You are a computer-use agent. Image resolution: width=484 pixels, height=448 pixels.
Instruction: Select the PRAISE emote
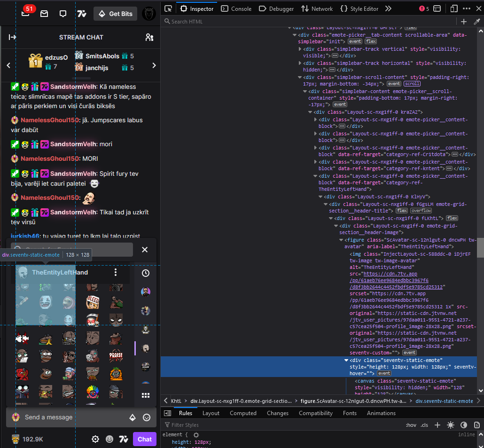[x=116, y=355]
